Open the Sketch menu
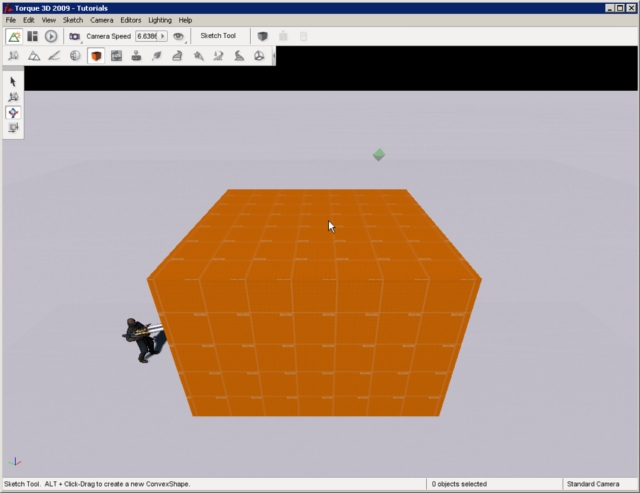Viewport: 640px width, 493px height. click(x=73, y=20)
